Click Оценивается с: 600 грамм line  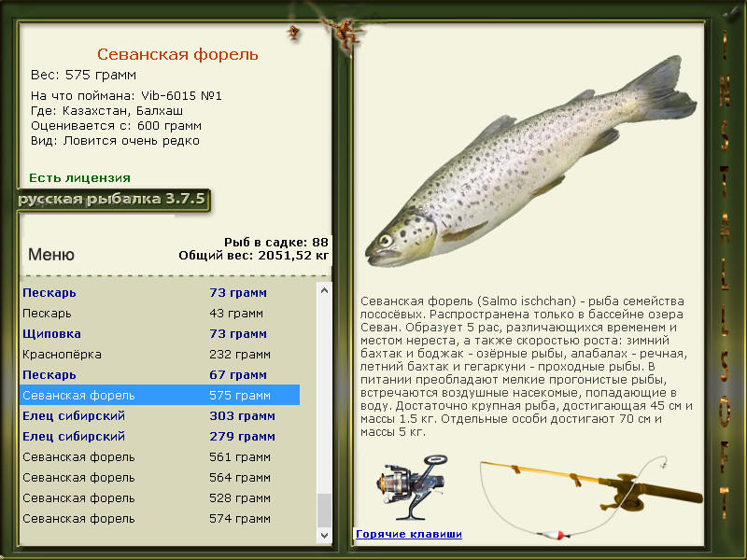[116, 126]
